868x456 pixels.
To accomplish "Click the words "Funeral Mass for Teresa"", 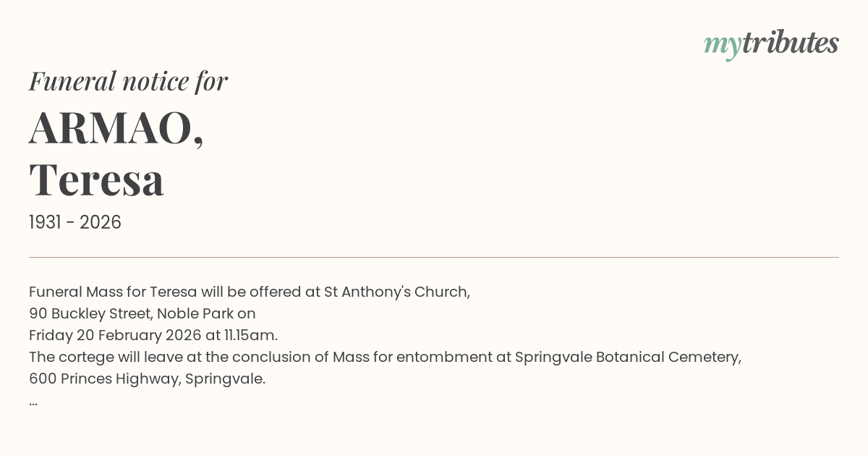I will (113, 292).
